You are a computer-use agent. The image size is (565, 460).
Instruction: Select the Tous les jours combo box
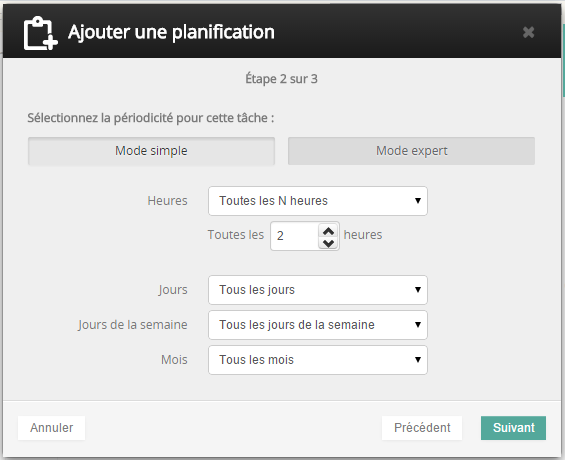318,290
